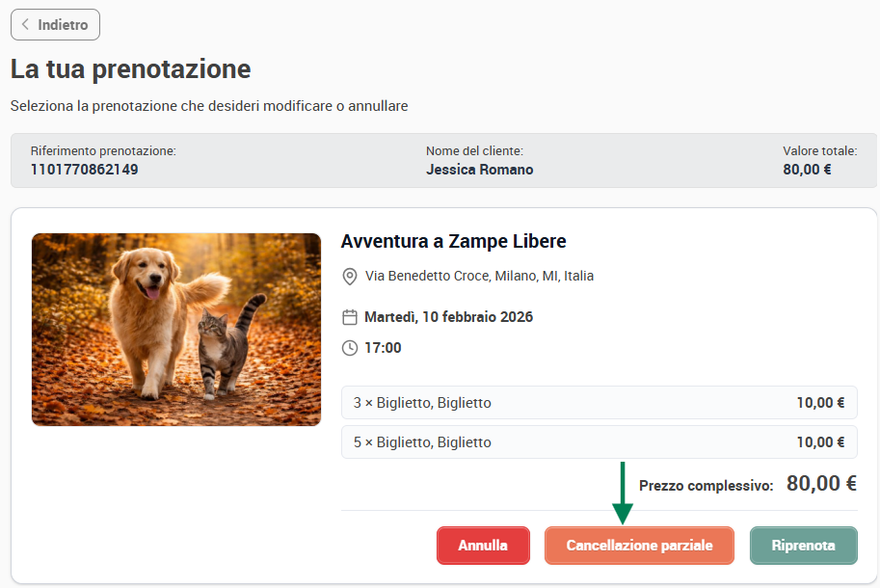The image size is (880, 588).
Task: Select the 3 × Biglietto row
Action: 599,402
